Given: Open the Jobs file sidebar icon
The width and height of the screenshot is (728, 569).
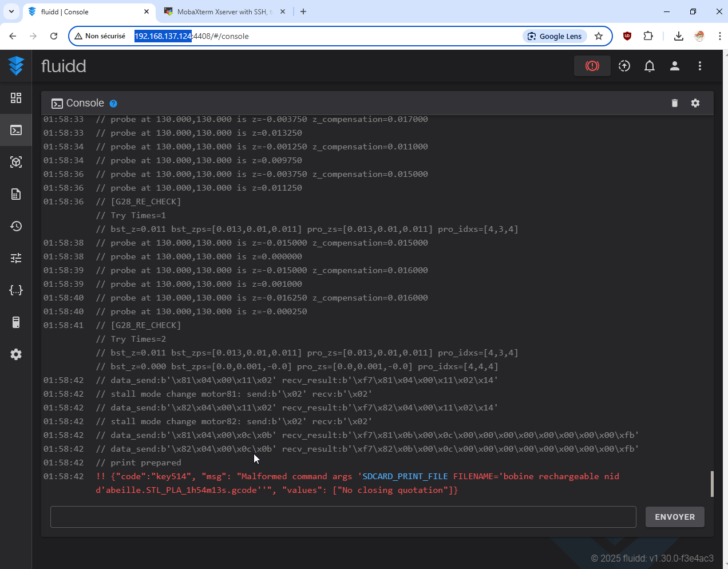Looking at the screenshot, I should coord(16,194).
